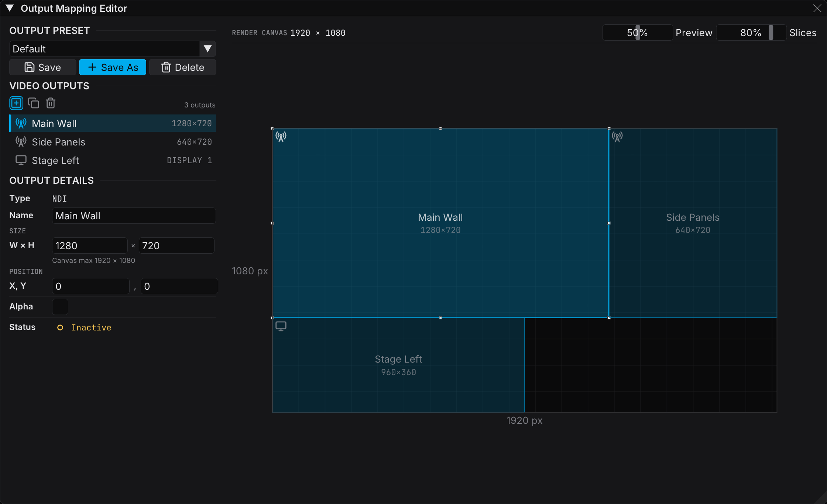This screenshot has height=504, width=827.
Task: Add a new video output
Action: click(x=16, y=103)
